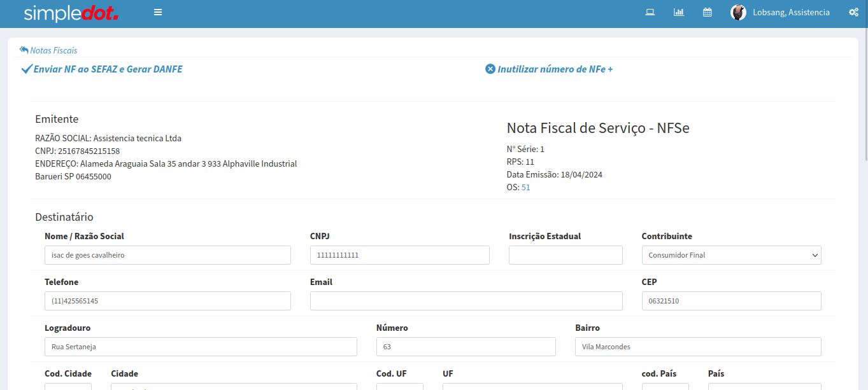Click the settings gears icon
Viewport: 868px width, 390px height.
[x=853, y=12]
